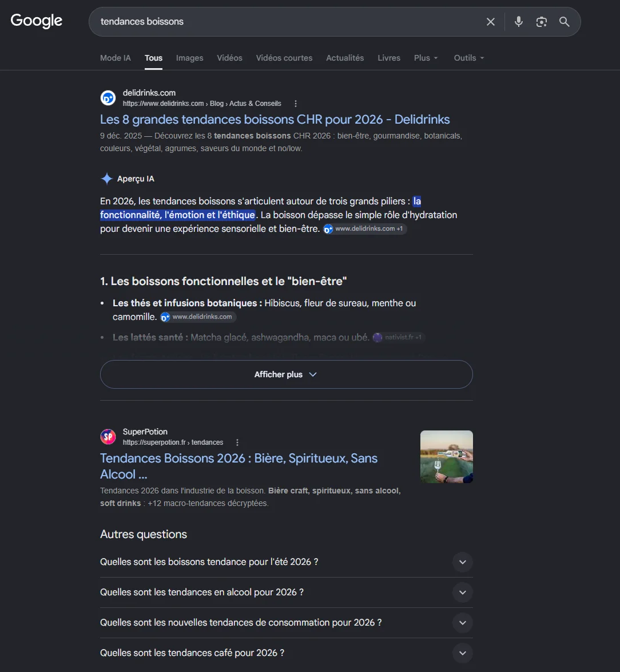Open the three-dot menu for SuperPotion result
The height and width of the screenshot is (672, 620).
coord(237,442)
